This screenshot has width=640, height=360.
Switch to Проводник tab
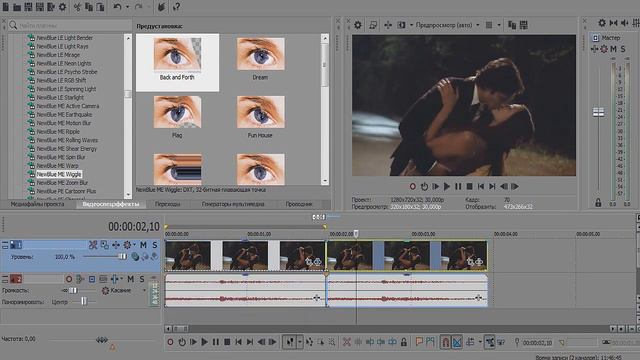coord(299,204)
